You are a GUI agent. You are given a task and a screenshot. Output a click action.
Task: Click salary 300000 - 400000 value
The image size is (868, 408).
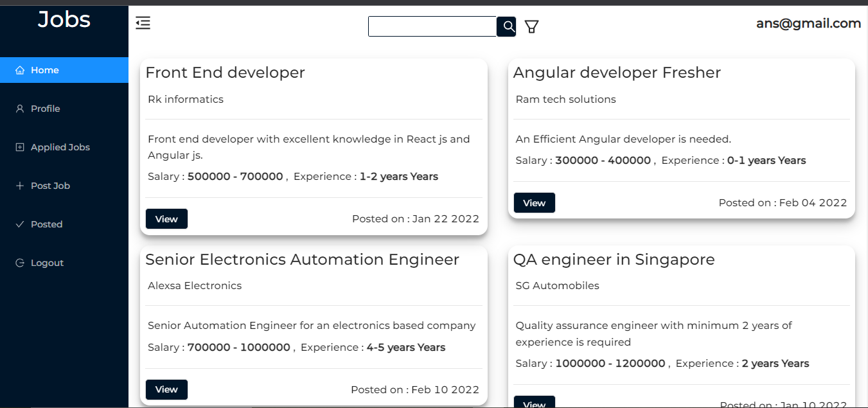pyautogui.click(x=603, y=161)
